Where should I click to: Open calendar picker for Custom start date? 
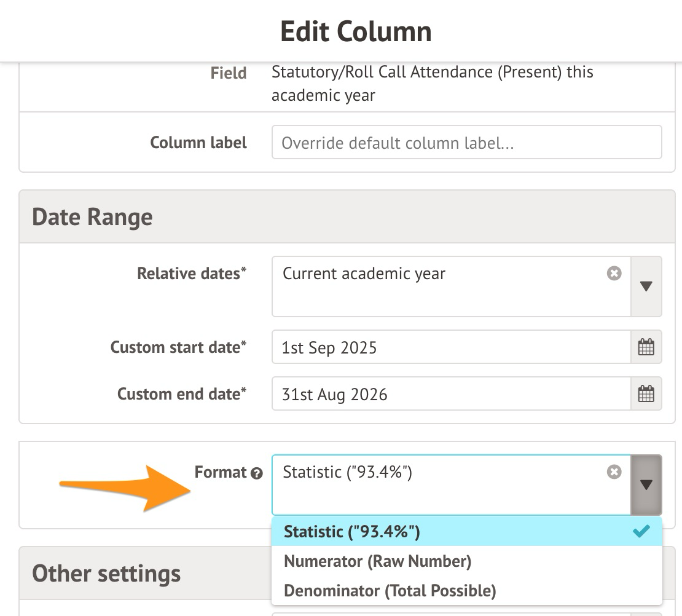[x=646, y=347]
